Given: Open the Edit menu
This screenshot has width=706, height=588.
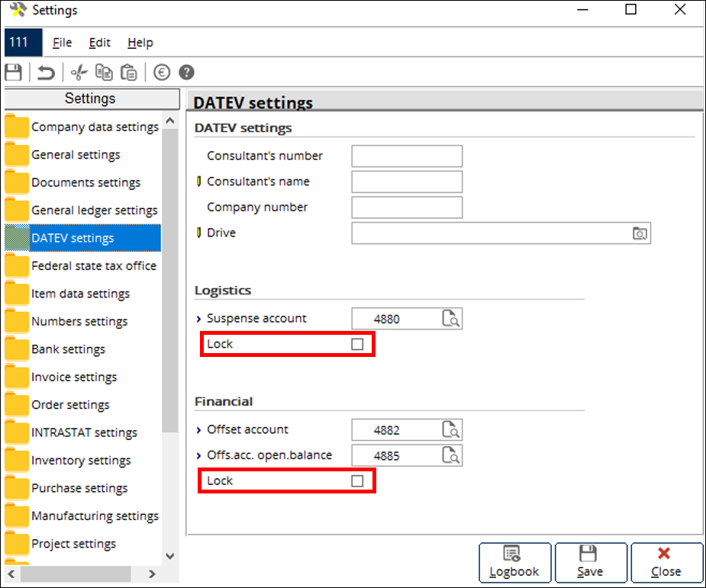Looking at the screenshot, I should pyautogui.click(x=99, y=42).
